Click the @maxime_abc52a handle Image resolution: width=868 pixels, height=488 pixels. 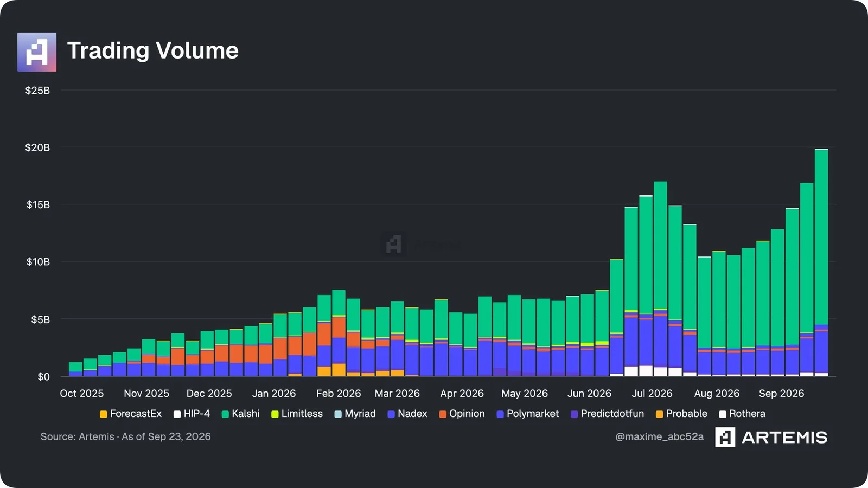(659, 437)
